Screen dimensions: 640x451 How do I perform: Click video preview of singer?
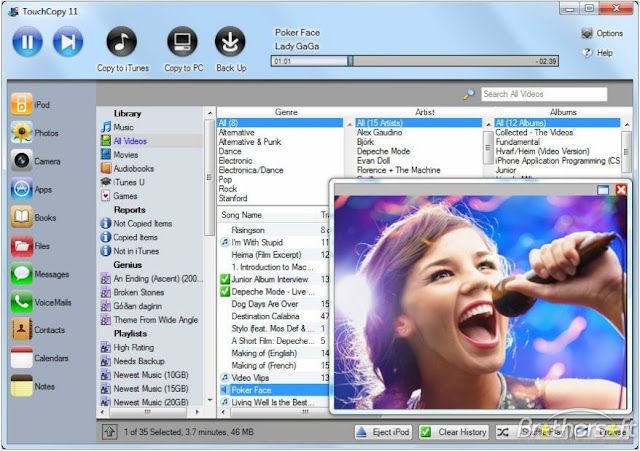[x=480, y=302]
